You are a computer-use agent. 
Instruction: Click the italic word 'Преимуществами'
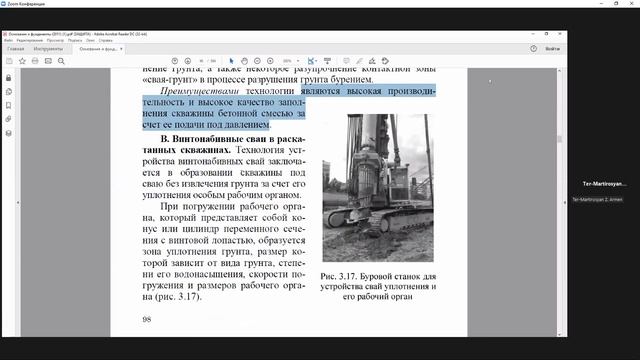(200, 91)
